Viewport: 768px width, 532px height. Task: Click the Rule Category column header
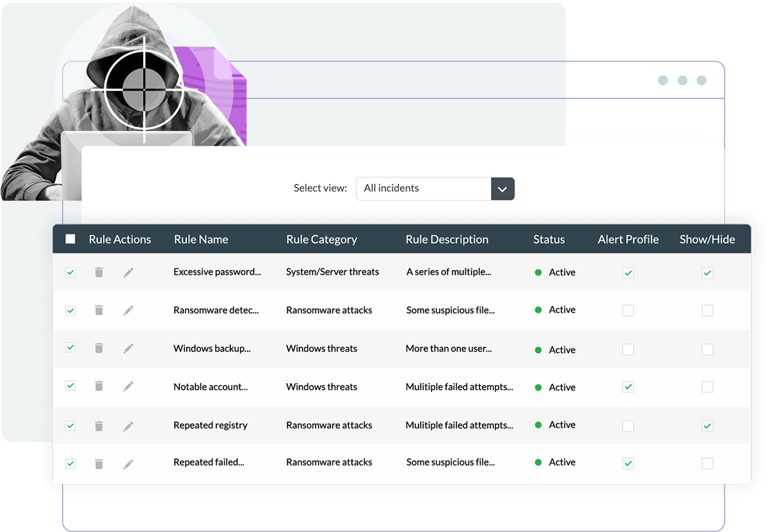coord(321,239)
